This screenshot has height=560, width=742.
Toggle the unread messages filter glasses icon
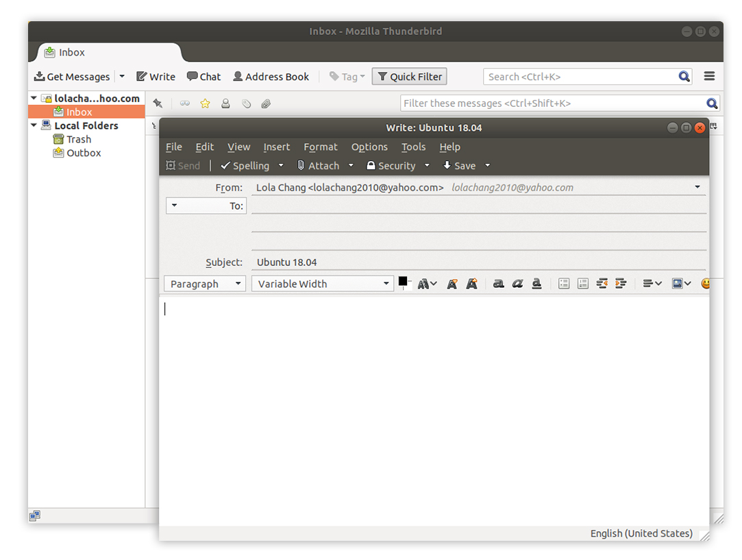(x=184, y=104)
